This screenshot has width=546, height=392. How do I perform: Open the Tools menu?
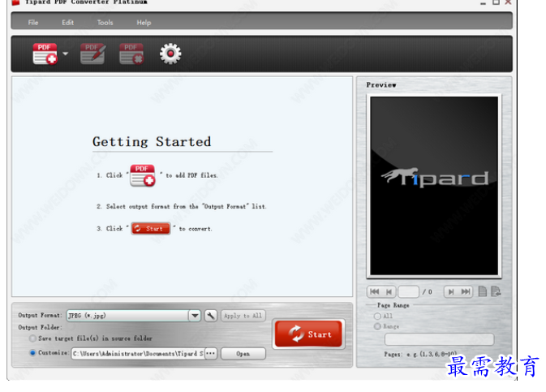point(105,23)
